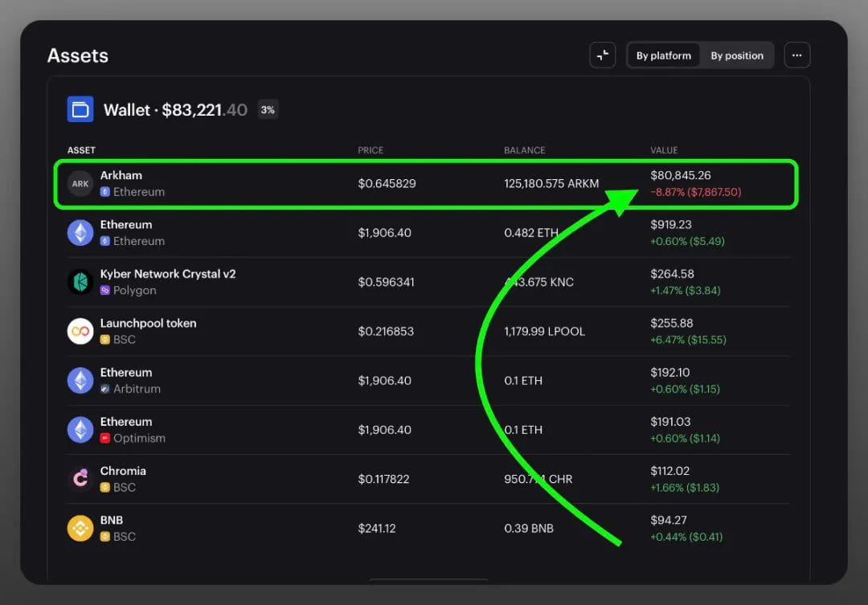Click the Ethereum icon on Ethereum chain
This screenshot has height=605, width=868.
(80, 233)
